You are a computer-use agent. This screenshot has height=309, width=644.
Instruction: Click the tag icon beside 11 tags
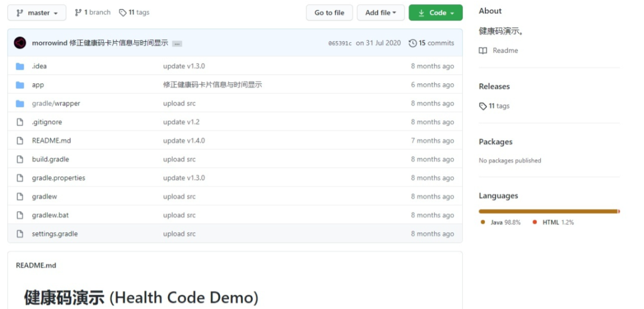coord(122,13)
